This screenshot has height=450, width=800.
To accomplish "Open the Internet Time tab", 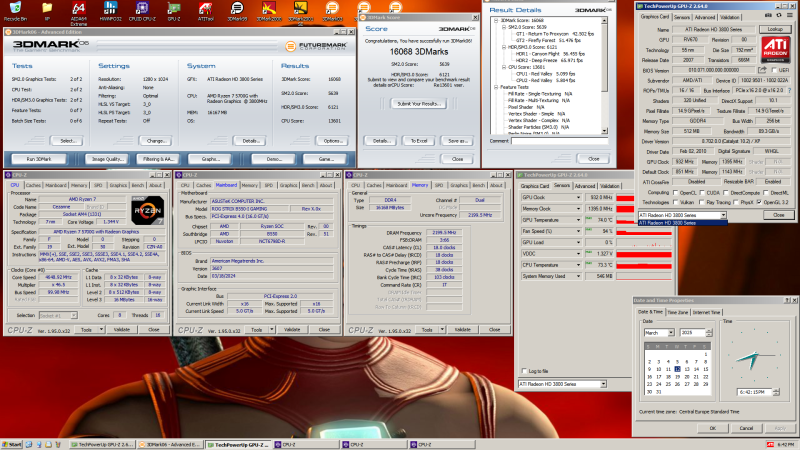I will point(707,312).
